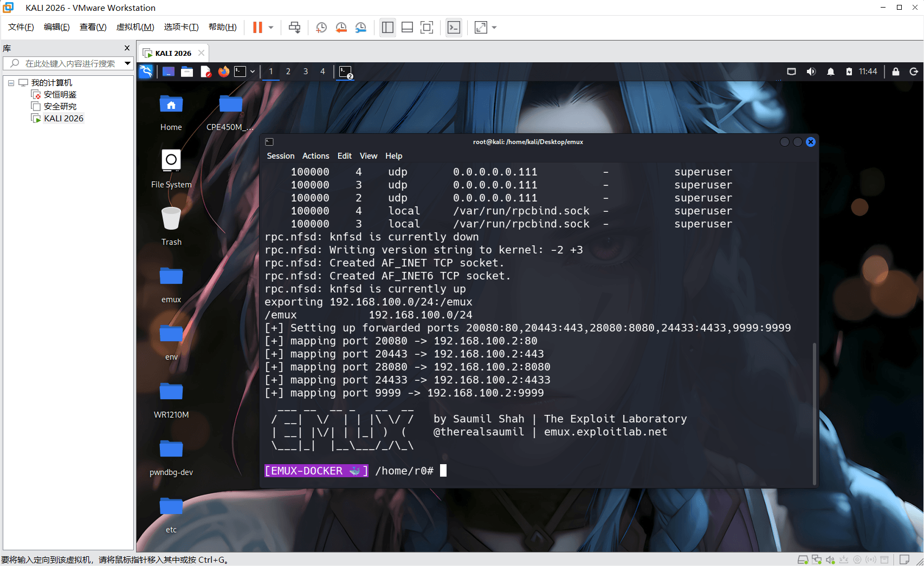Open the 编辑(E) menu
The width and height of the screenshot is (924, 566).
[x=57, y=27]
